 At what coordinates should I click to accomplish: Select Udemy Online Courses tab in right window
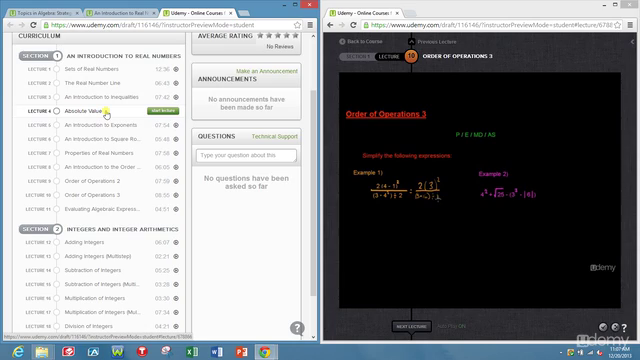[x=364, y=13]
